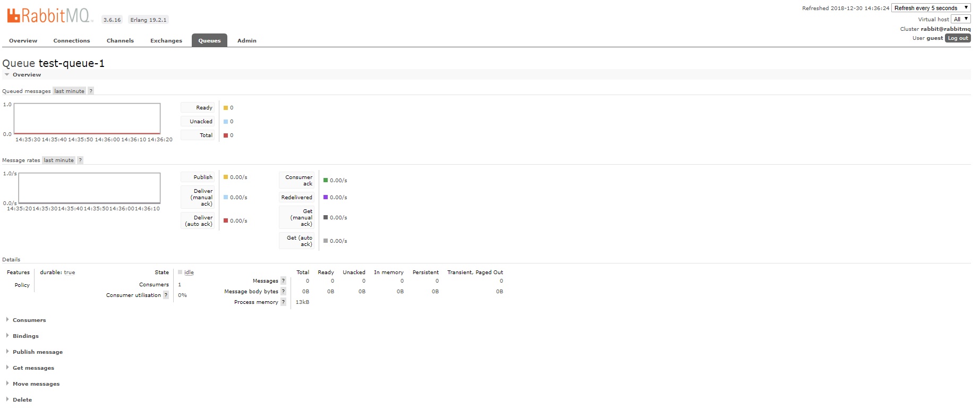Click help icon next to Message rates
980x408 pixels.
point(80,160)
